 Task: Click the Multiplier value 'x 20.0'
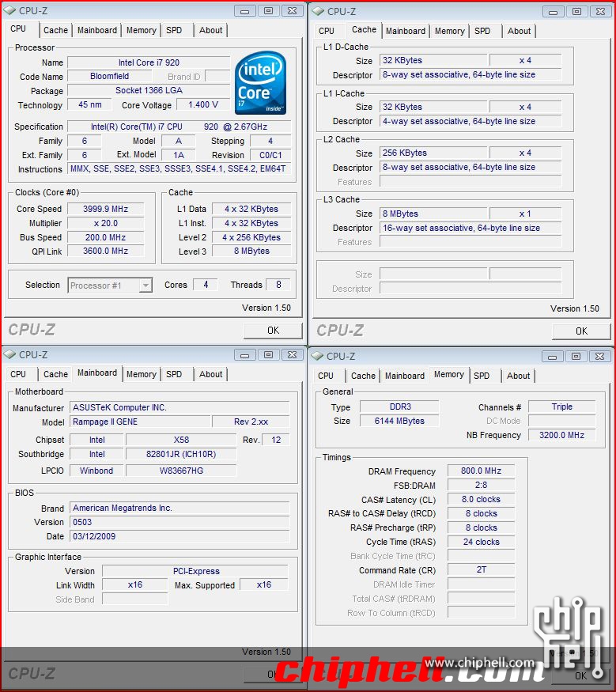pos(105,223)
